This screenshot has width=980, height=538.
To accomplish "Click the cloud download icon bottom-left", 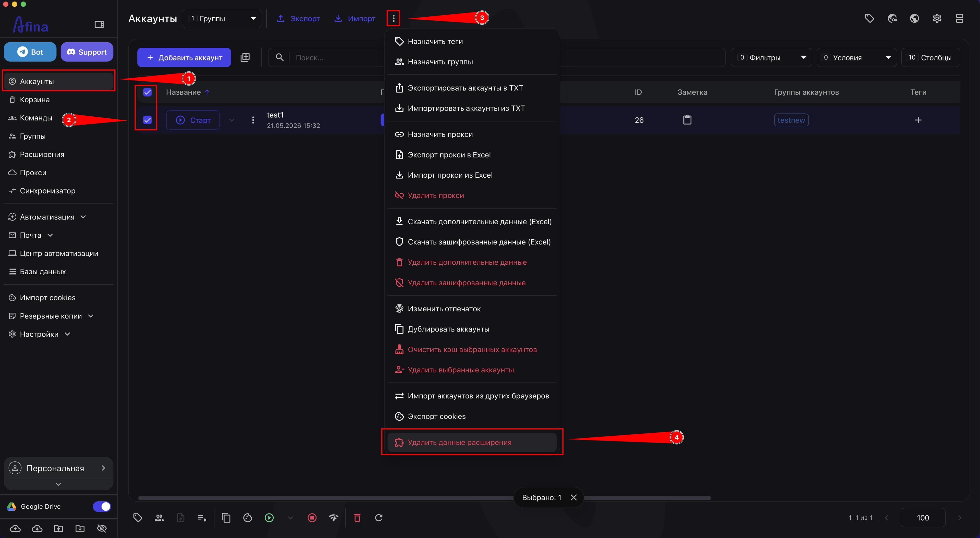I will (x=37, y=528).
